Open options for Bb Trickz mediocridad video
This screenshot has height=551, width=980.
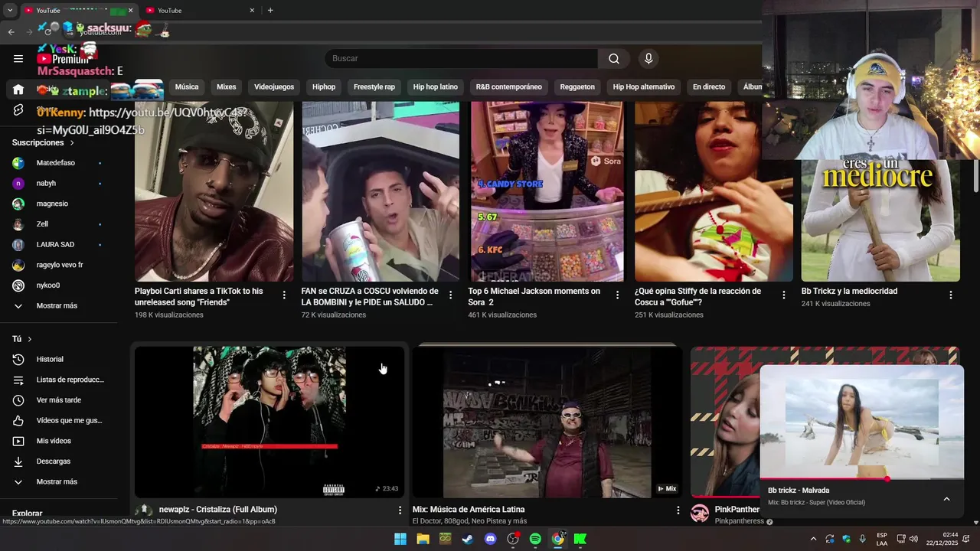[x=951, y=295]
